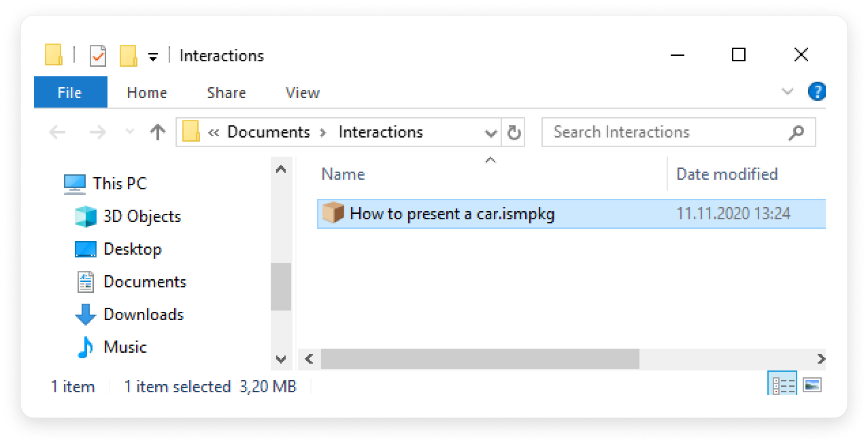Switch to large thumbnails view icon
The image size is (868, 444).
pyautogui.click(x=812, y=385)
